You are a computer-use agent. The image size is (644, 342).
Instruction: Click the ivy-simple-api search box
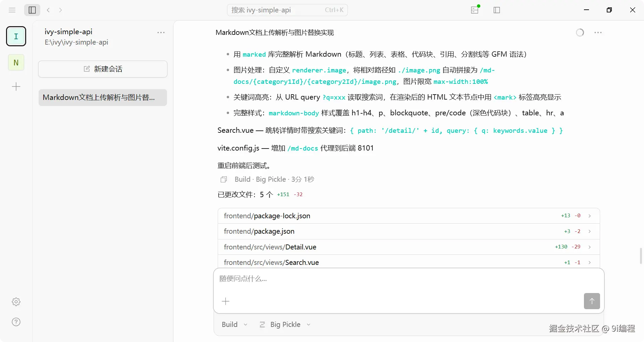[287, 10]
